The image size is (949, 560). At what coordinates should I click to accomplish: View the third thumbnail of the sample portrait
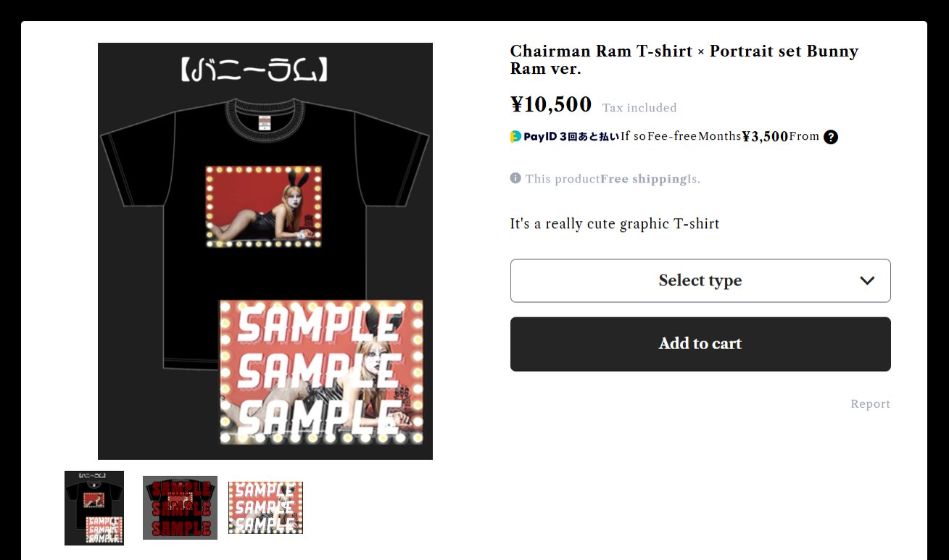click(x=265, y=508)
